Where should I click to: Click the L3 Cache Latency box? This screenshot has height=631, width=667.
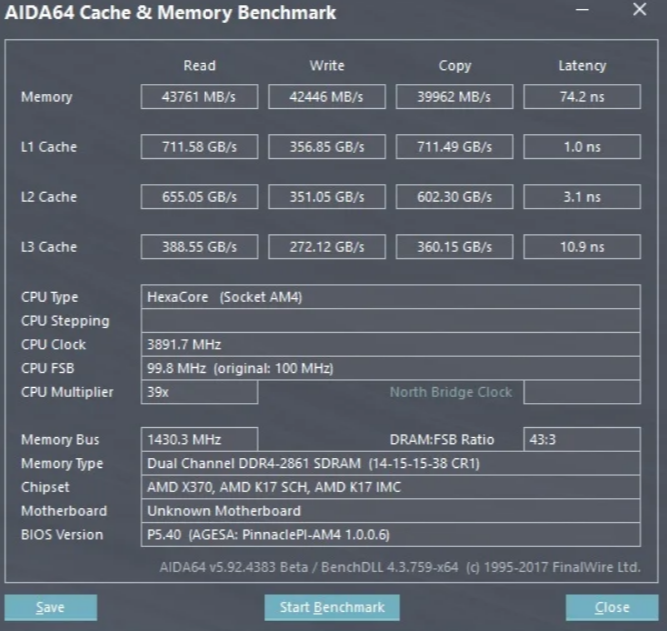pyautogui.click(x=582, y=247)
